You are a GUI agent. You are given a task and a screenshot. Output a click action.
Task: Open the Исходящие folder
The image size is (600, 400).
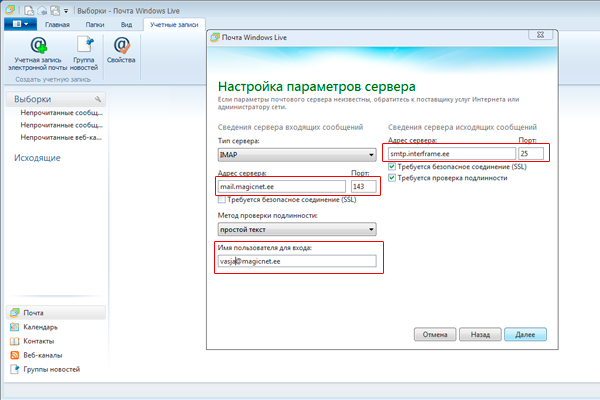37,158
